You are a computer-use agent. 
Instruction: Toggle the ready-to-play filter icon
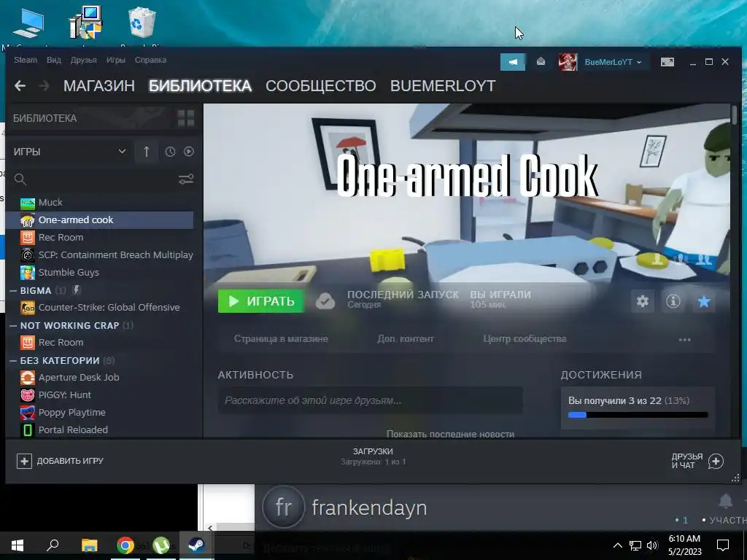[189, 152]
